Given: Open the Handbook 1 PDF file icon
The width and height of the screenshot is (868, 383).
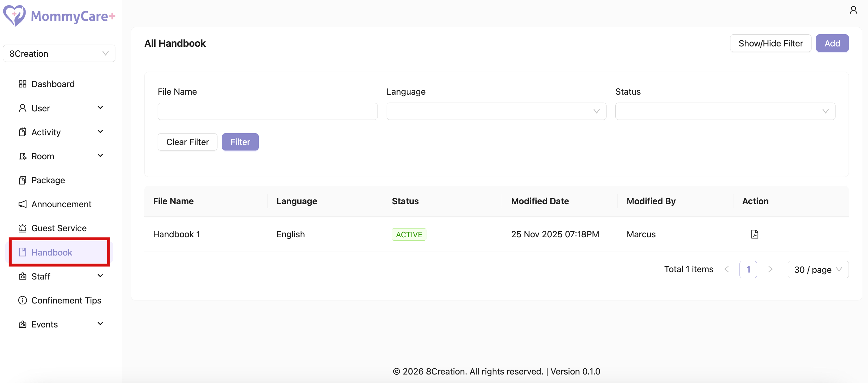Looking at the screenshot, I should click(x=754, y=234).
